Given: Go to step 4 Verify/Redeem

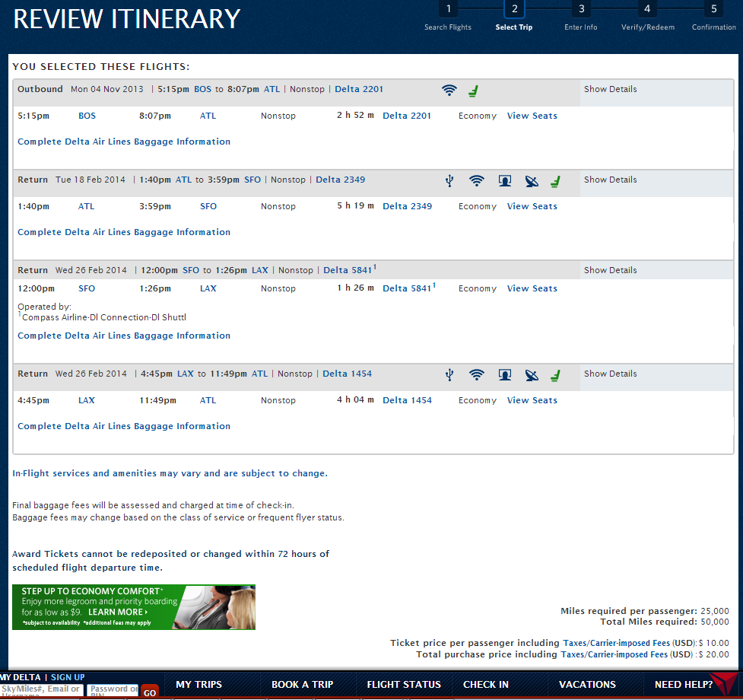Looking at the screenshot, I should click(648, 17).
